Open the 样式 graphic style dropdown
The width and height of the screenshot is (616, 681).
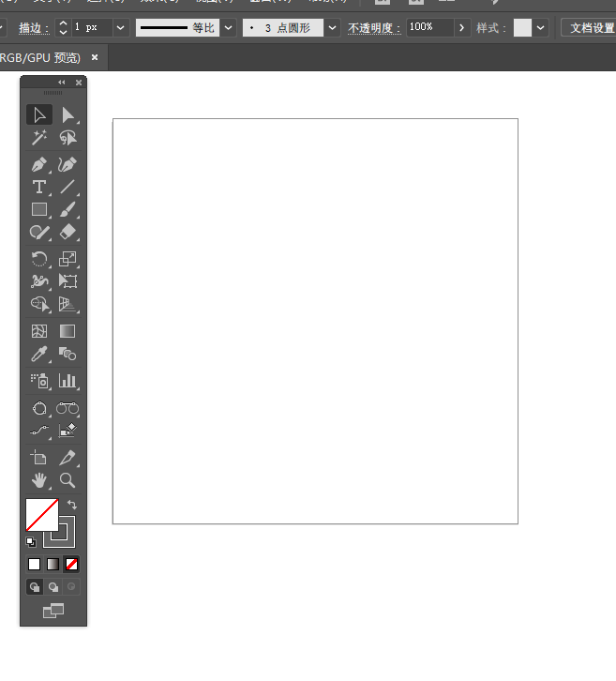point(540,28)
